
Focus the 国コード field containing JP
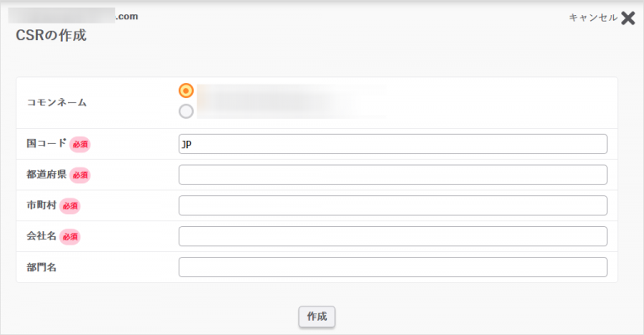tap(392, 144)
